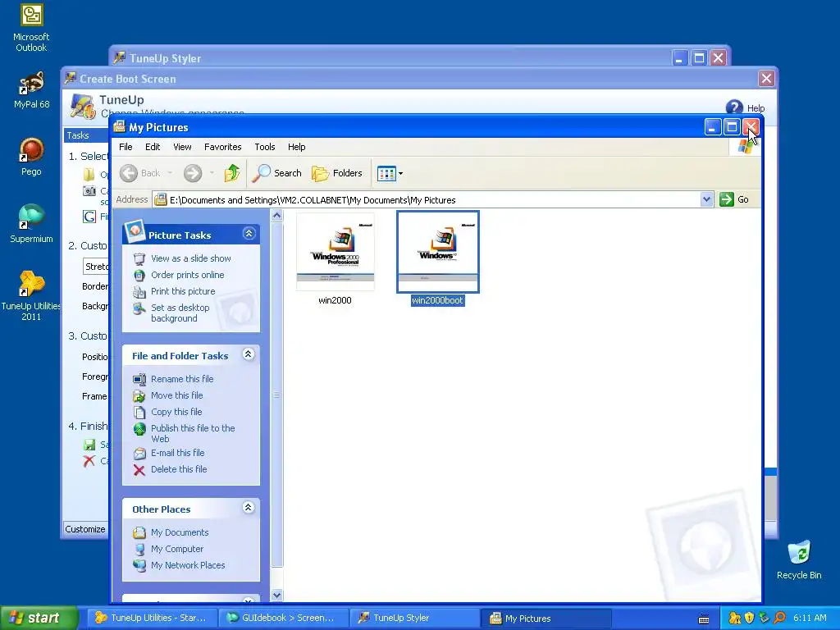Click Rename this file
Viewport: 840px width, 630px height.
pos(182,379)
